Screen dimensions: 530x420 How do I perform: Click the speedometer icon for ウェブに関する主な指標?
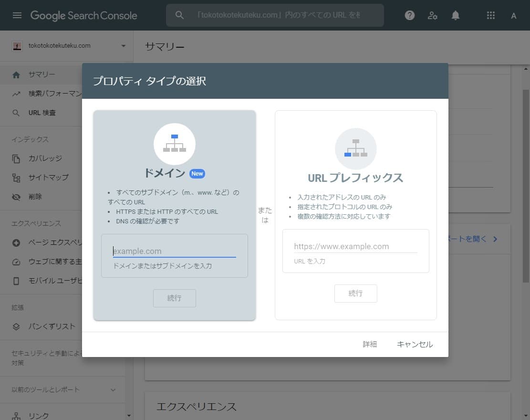(x=16, y=262)
